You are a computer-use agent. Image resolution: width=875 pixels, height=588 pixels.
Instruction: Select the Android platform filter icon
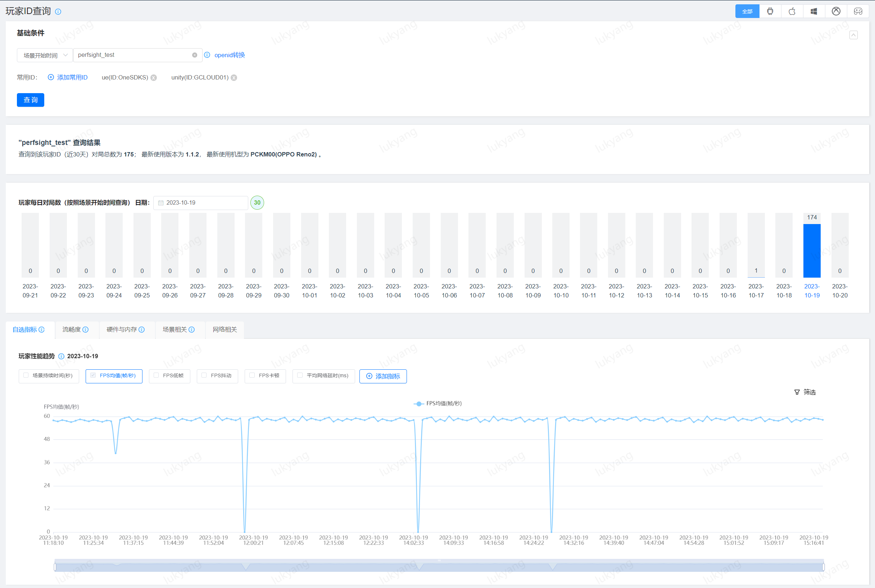point(770,11)
